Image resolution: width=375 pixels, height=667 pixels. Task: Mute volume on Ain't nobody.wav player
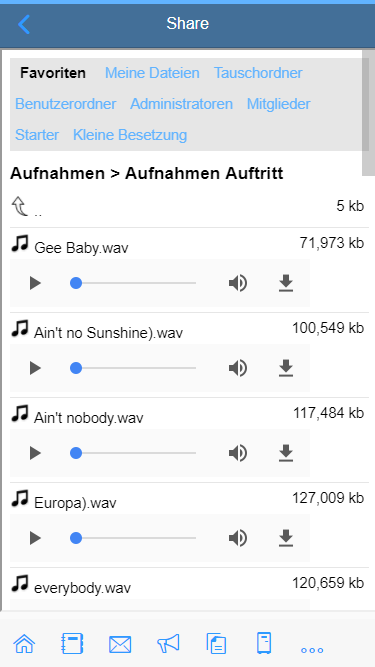click(238, 453)
